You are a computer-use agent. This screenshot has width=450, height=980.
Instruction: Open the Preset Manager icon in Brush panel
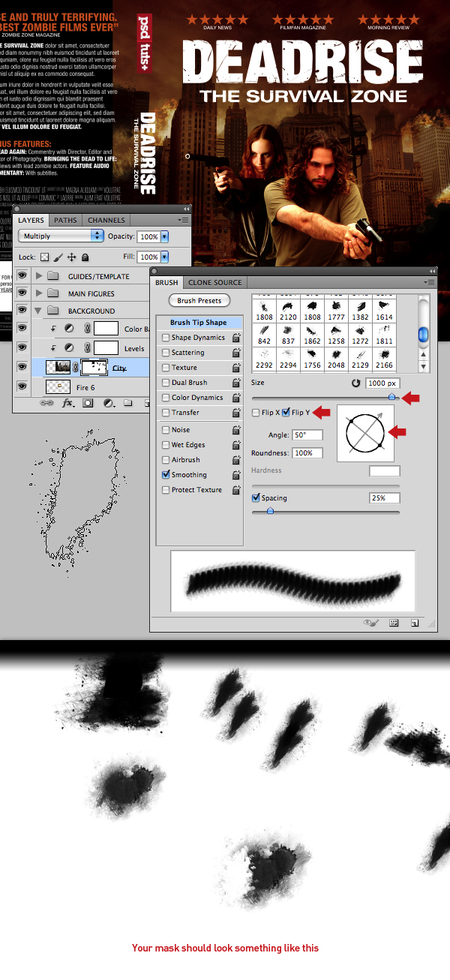coord(394,623)
